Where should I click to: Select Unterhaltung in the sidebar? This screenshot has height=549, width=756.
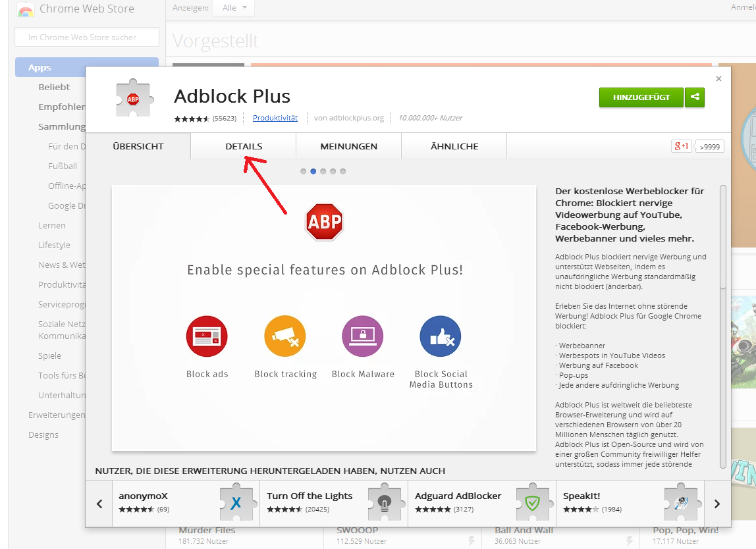62,395
